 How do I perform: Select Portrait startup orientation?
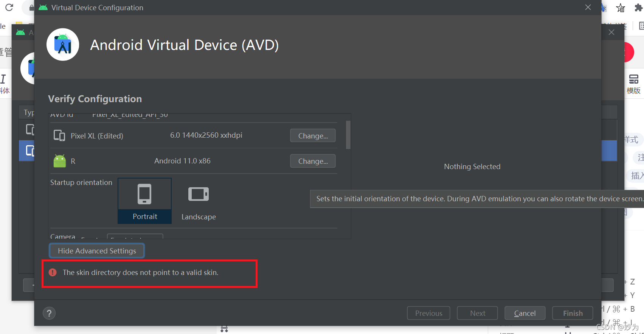pos(144,201)
